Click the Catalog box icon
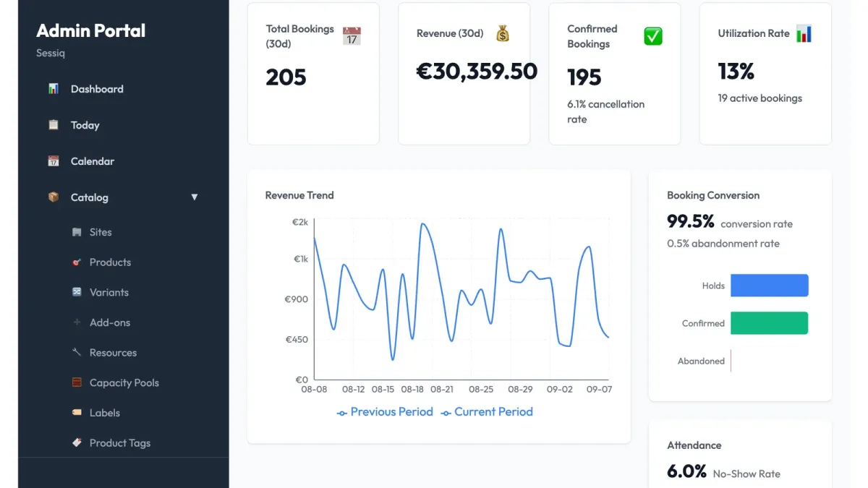 tap(54, 197)
